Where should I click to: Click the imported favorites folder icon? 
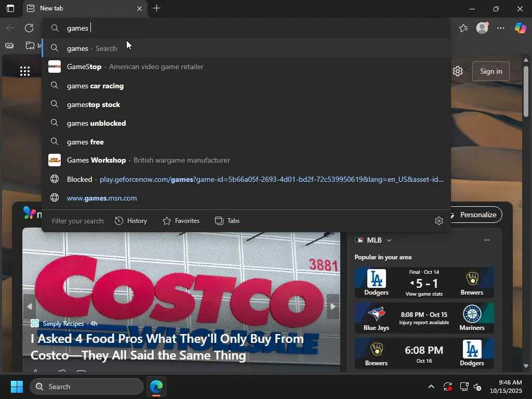click(x=30, y=46)
